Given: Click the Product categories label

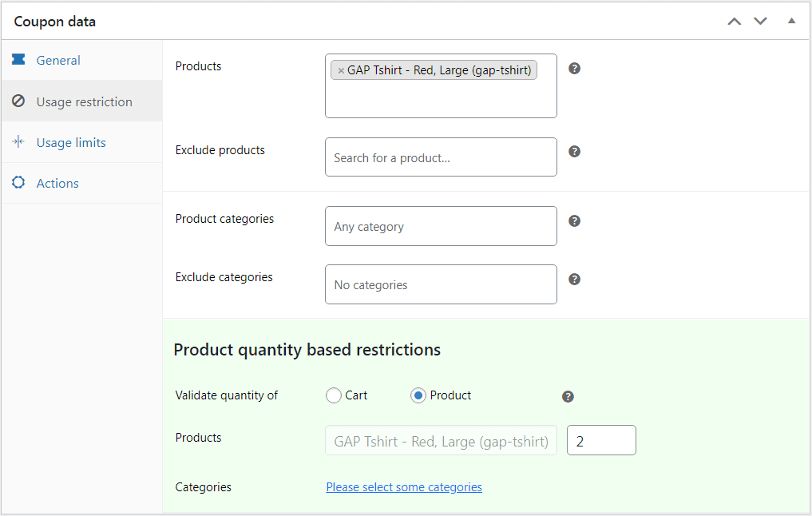Looking at the screenshot, I should coord(224,219).
